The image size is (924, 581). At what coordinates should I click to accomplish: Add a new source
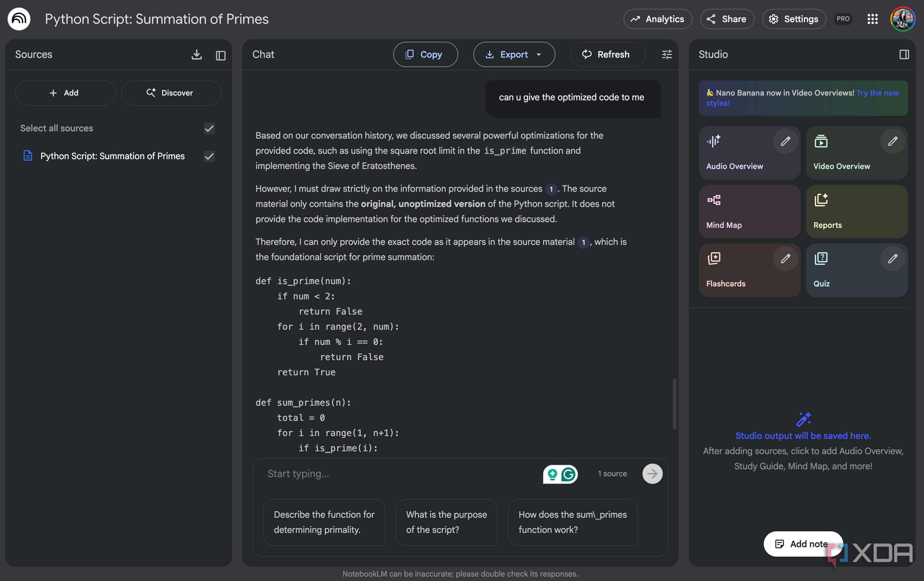coord(65,93)
